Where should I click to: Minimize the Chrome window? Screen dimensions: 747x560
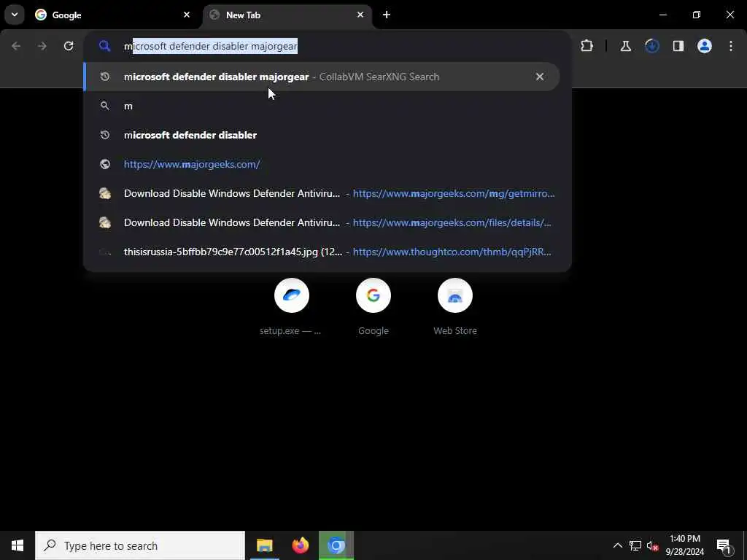click(662, 15)
